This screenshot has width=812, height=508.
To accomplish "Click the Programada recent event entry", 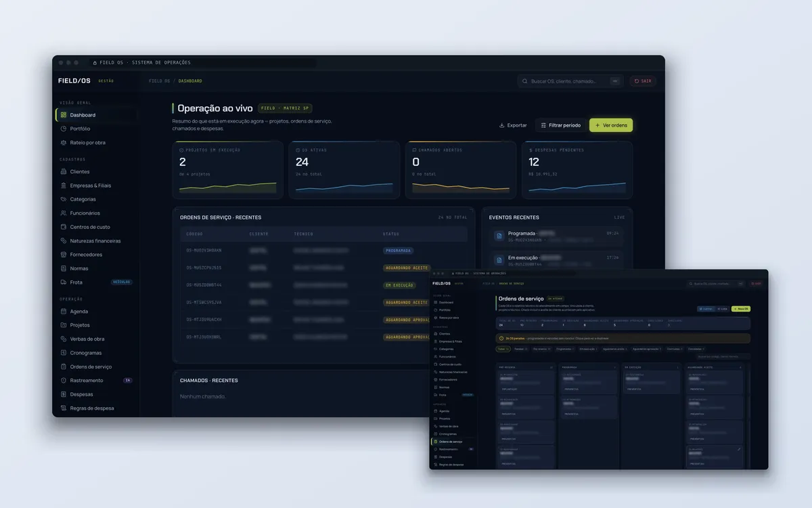I will coord(556,236).
